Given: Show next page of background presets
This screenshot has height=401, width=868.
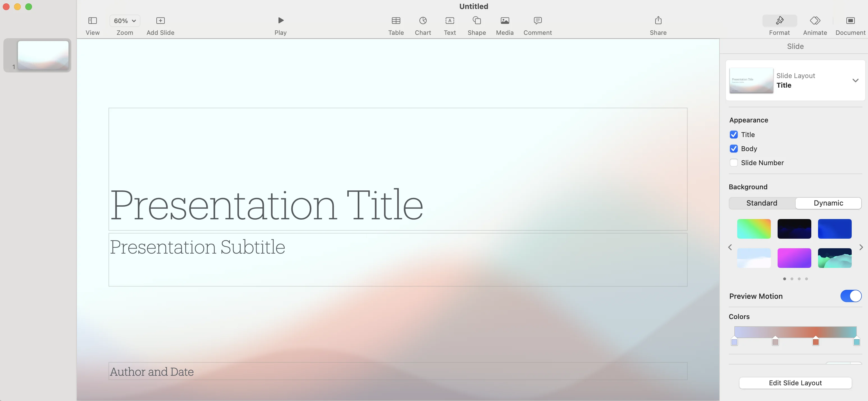Looking at the screenshot, I should pyautogui.click(x=861, y=247).
